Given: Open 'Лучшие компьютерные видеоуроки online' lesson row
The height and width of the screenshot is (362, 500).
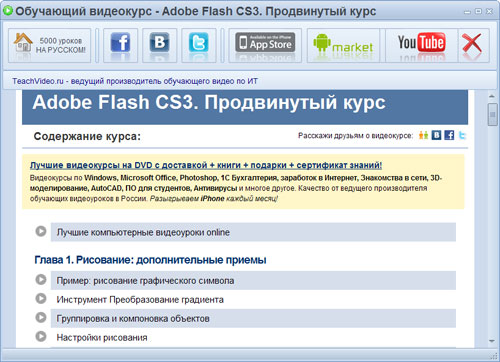Looking at the screenshot, I should (x=253, y=232).
